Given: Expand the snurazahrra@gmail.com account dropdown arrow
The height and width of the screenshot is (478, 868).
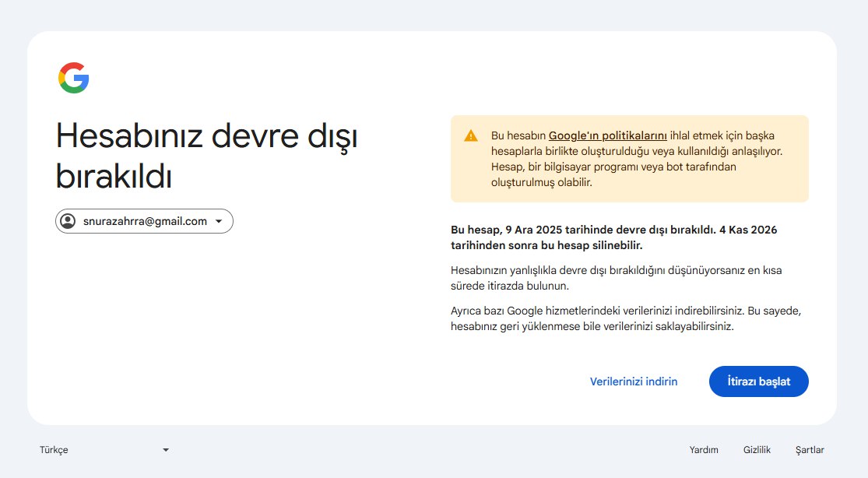Looking at the screenshot, I should coord(219,221).
